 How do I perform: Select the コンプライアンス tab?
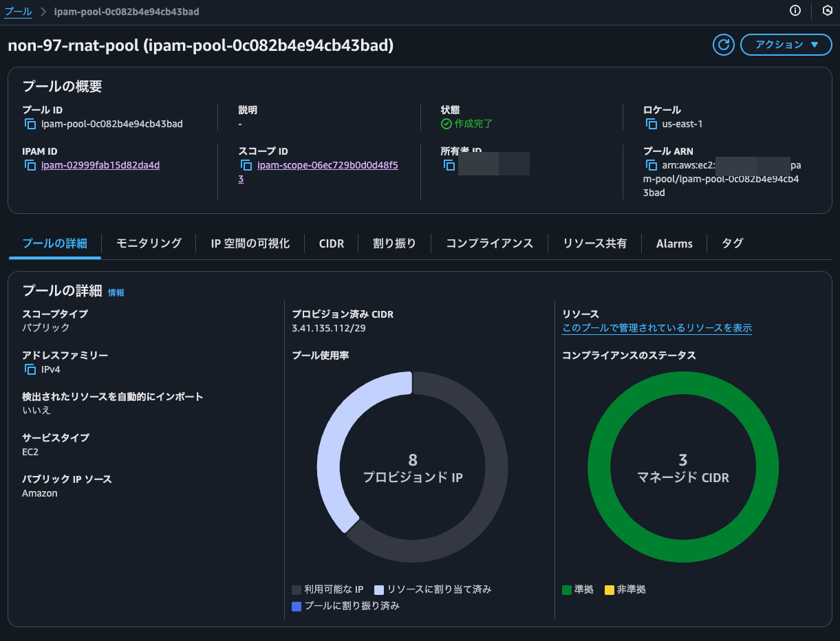coord(489,243)
